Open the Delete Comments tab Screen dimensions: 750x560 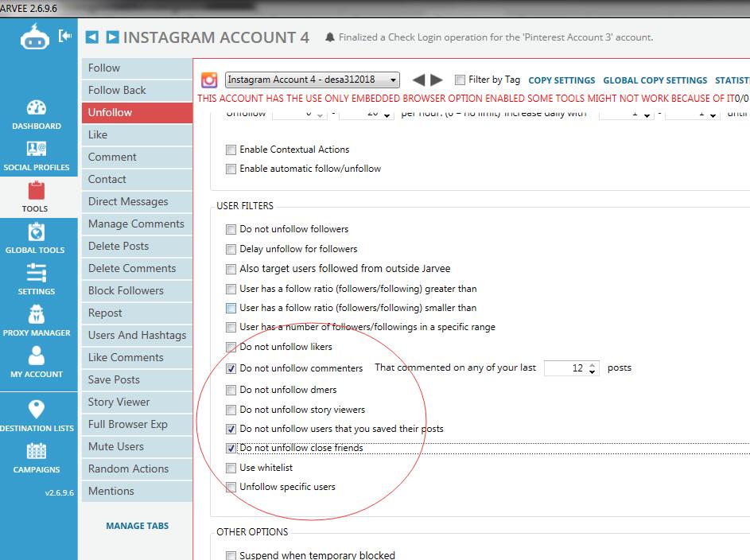point(137,268)
